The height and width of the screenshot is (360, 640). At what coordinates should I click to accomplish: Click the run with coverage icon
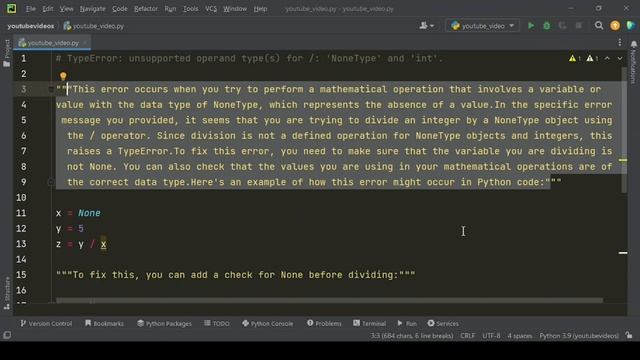pos(562,26)
